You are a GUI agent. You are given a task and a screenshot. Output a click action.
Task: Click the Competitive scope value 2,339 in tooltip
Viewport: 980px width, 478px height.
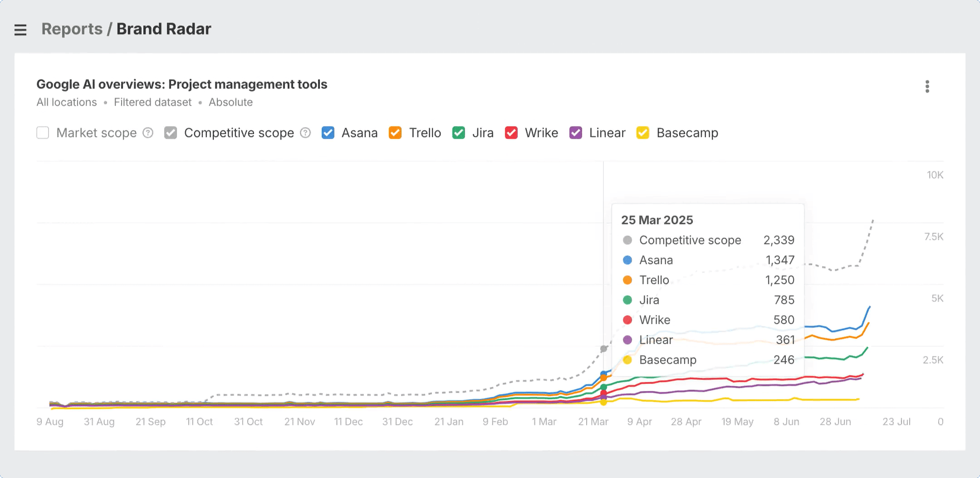(x=779, y=240)
